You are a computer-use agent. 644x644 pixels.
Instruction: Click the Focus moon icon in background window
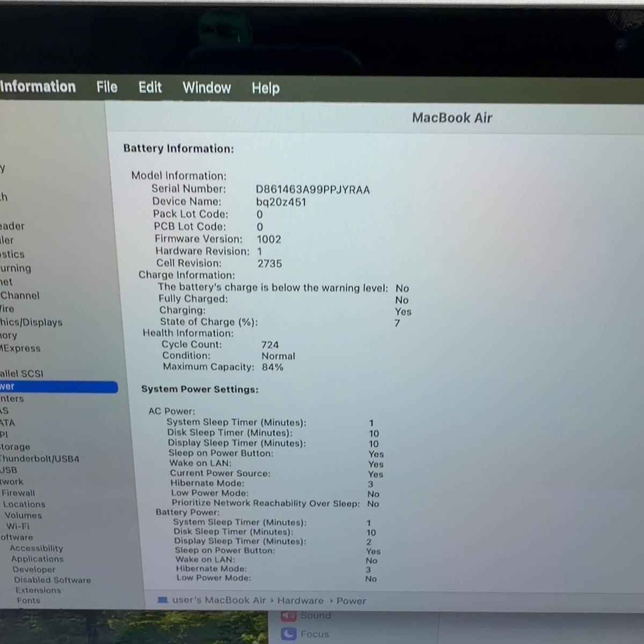point(289,634)
